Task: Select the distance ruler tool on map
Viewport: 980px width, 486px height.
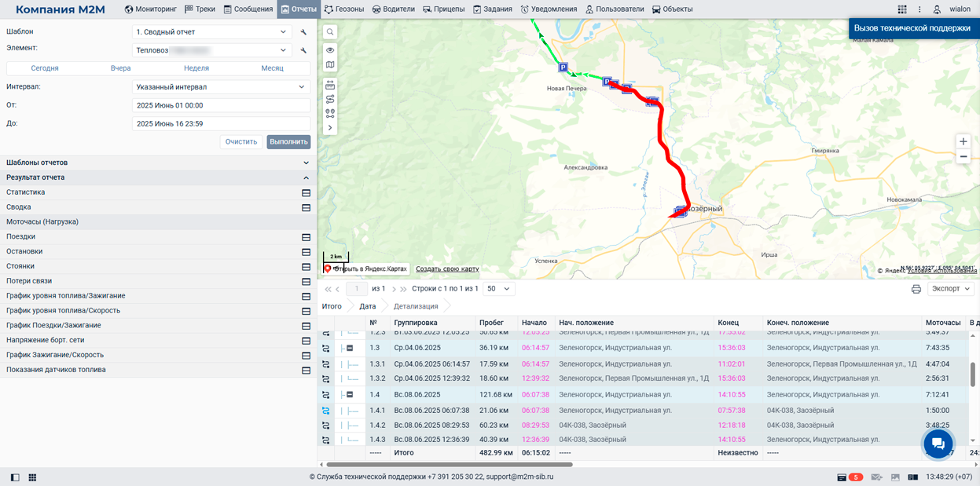Action: click(330, 86)
